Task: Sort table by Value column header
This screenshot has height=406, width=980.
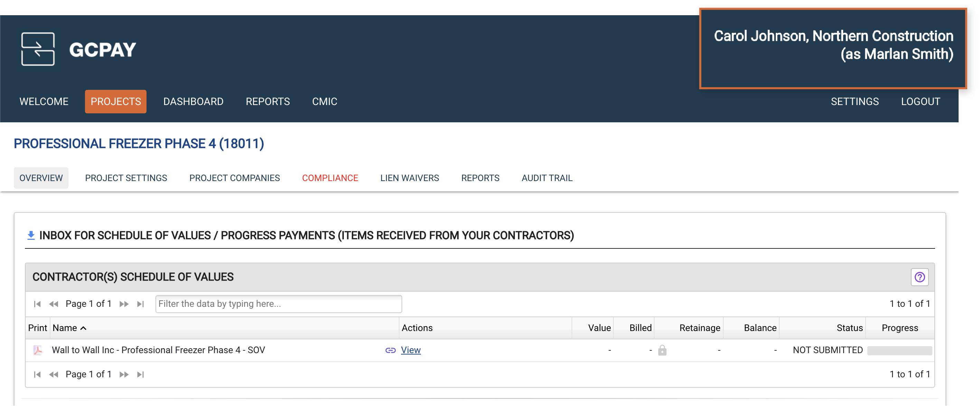Action: pyautogui.click(x=599, y=328)
